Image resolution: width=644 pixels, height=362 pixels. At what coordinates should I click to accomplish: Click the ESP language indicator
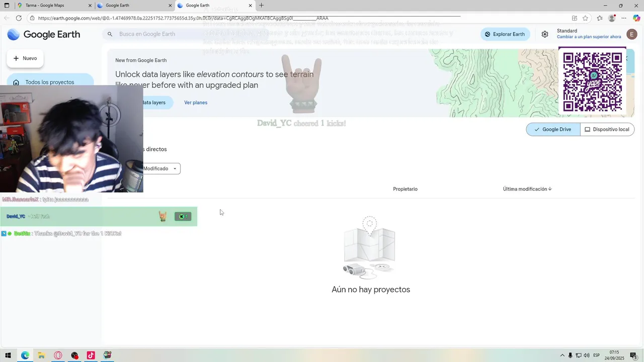tap(596, 355)
